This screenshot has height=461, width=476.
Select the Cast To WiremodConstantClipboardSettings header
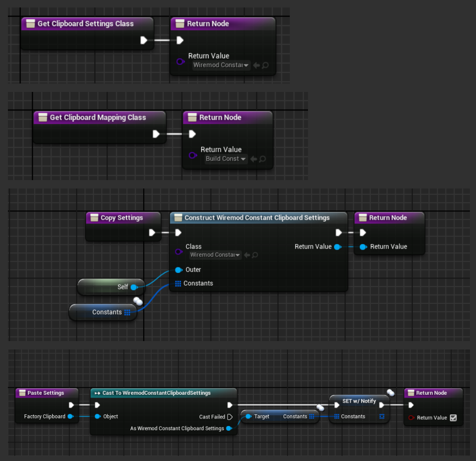pyautogui.click(x=164, y=393)
